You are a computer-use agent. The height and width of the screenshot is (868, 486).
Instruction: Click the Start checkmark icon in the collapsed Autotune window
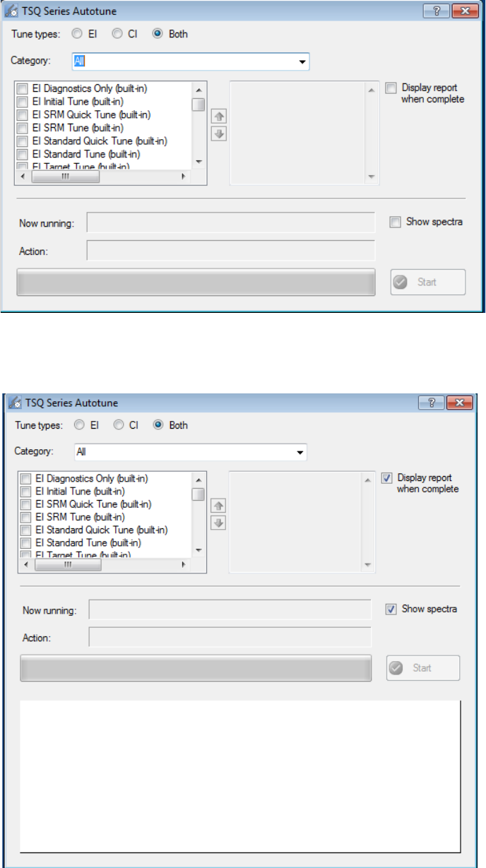coord(401,282)
